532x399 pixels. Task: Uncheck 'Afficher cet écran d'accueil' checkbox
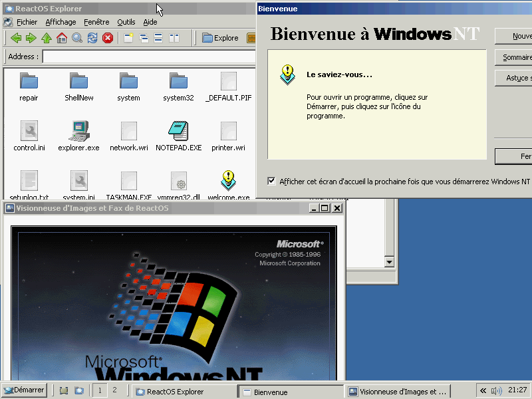271,181
